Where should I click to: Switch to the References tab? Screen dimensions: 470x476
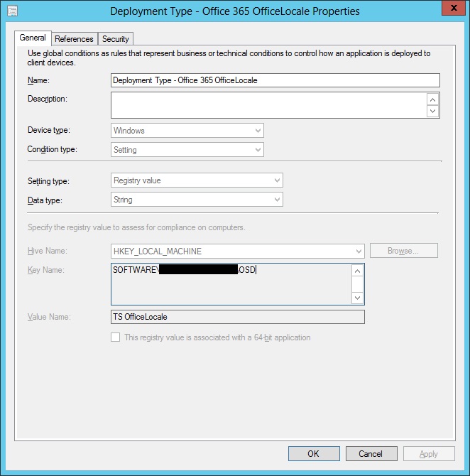click(x=74, y=39)
